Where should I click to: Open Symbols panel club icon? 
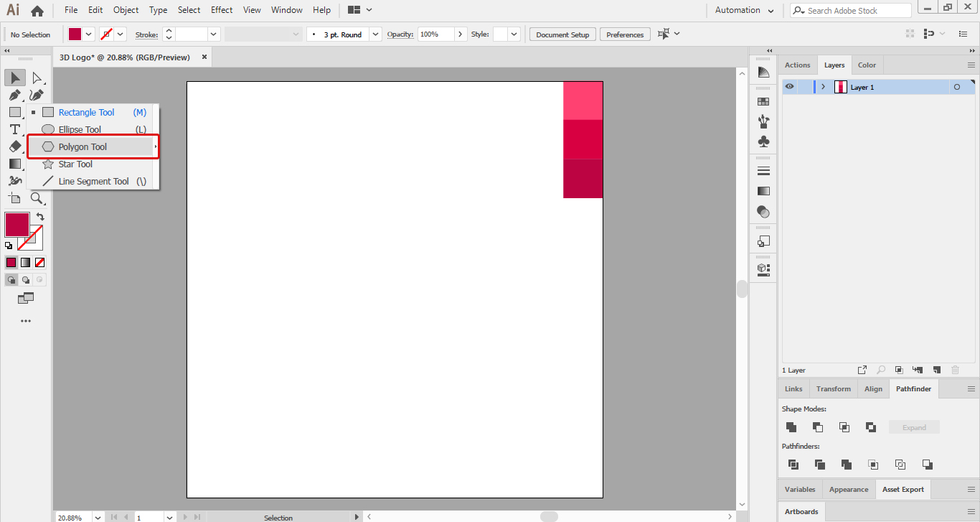pyautogui.click(x=763, y=141)
